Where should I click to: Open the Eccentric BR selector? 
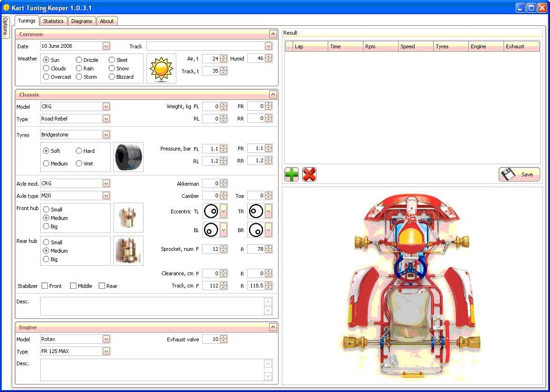268,230
